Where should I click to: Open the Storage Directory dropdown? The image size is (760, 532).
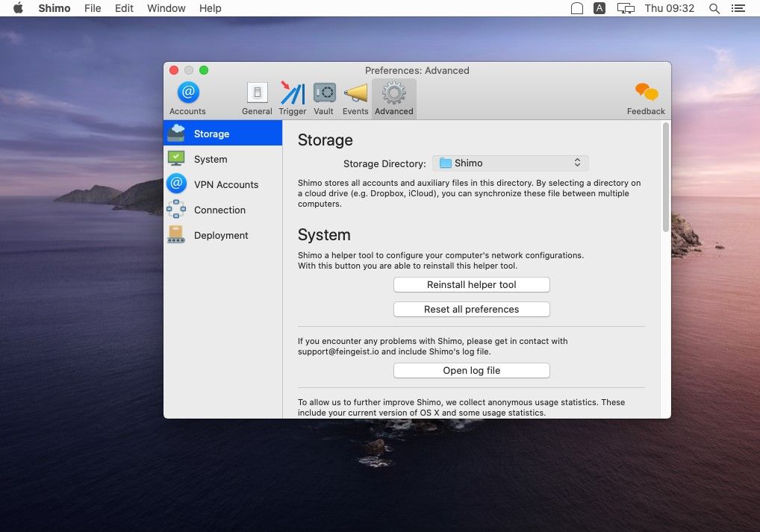[x=511, y=163]
